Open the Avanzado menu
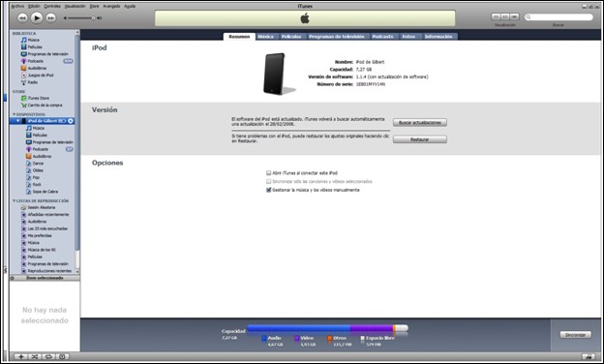Screen dimensions: 604x364 111,6
